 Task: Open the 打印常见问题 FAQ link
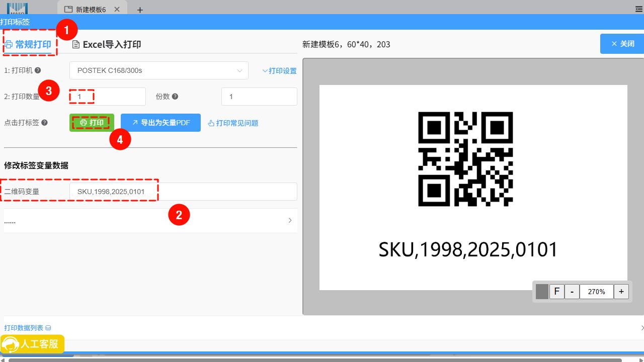(x=233, y=123)
